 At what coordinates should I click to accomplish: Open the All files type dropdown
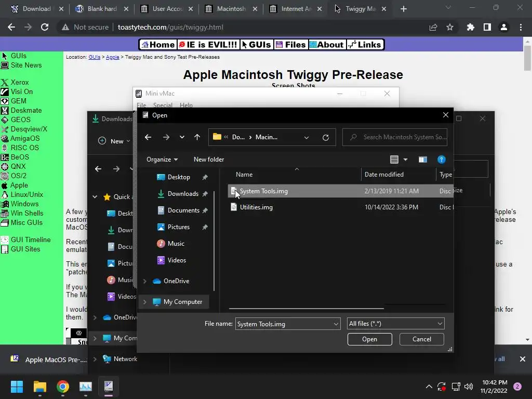point(395,324)
